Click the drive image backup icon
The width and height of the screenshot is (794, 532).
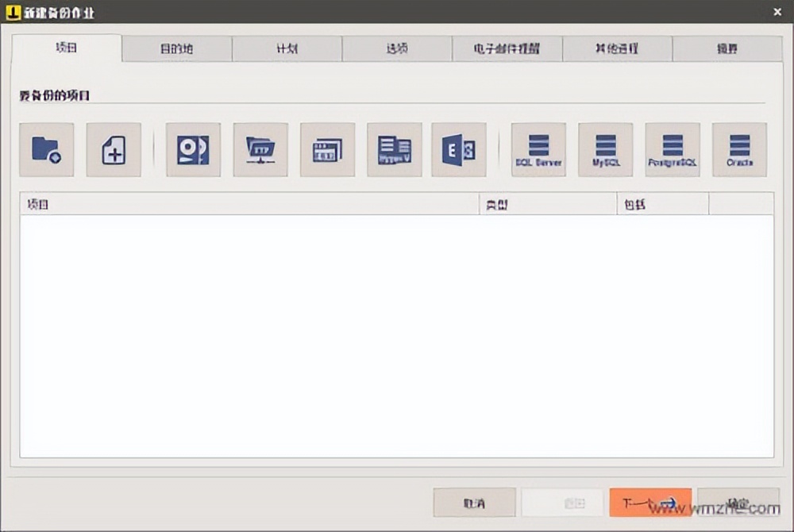click(x=194, y=150)
